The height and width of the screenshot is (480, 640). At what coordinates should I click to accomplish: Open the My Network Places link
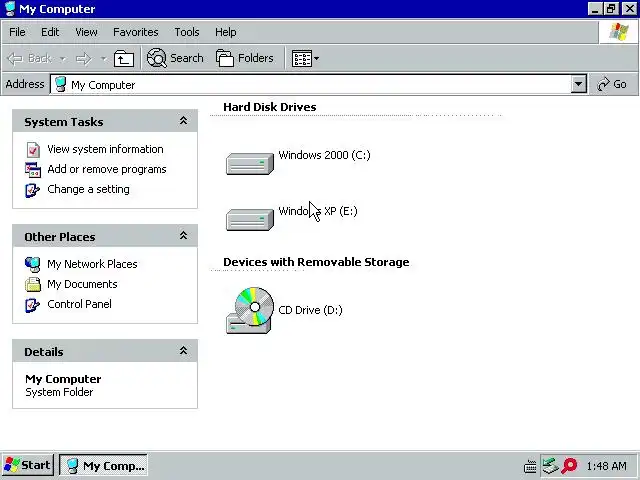pyautogui.click(x=92, y=264)
